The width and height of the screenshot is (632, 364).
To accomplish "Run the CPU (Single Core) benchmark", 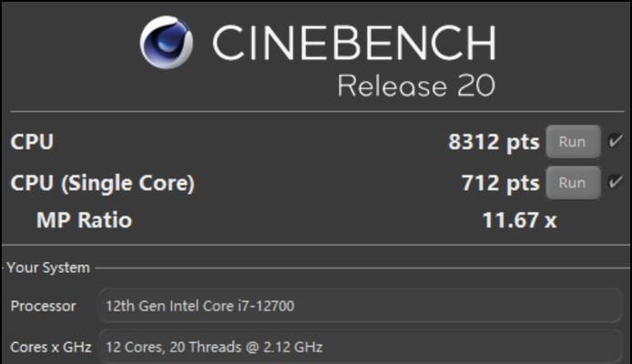I will point(573,183).
